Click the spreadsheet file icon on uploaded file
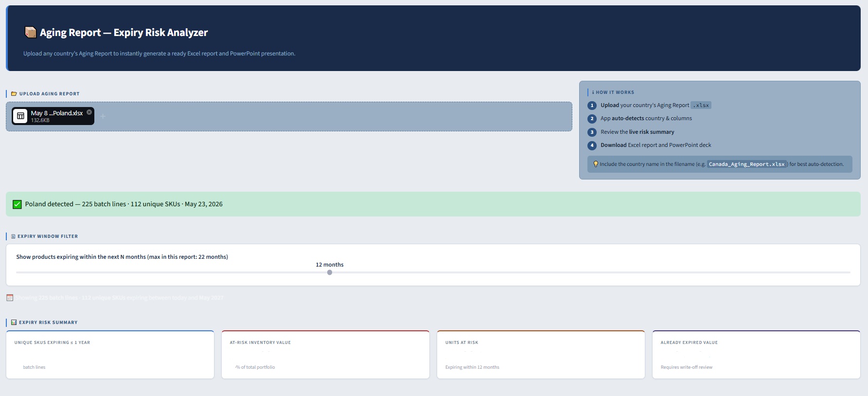This screenshot has width=868, height=396. (20, 116)
